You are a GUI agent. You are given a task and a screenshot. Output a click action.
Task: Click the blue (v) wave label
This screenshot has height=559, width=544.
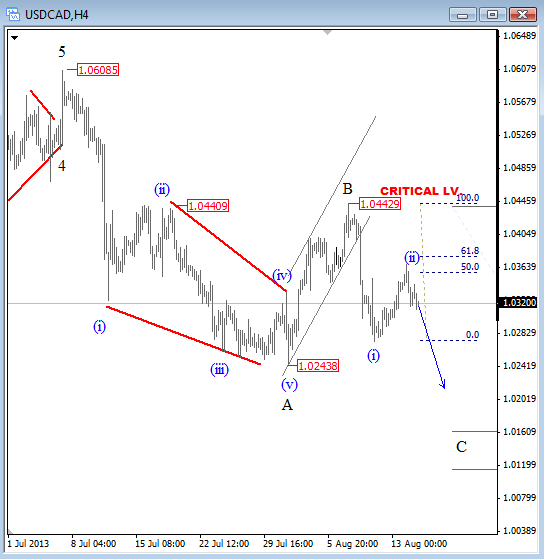pos(289,385)
